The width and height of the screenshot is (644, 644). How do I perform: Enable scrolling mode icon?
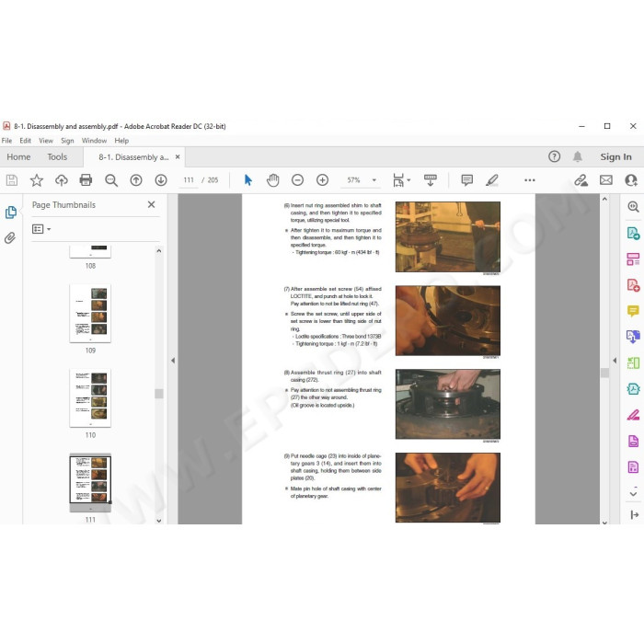point(430,180)
